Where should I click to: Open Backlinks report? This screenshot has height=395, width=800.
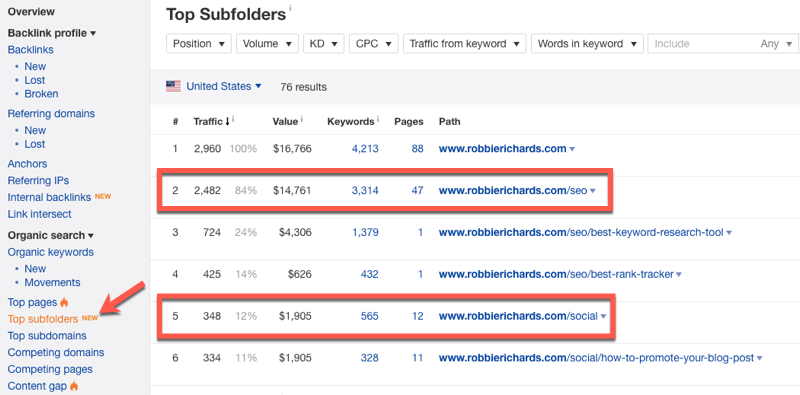pyautogui.click(x=31, y=50)
